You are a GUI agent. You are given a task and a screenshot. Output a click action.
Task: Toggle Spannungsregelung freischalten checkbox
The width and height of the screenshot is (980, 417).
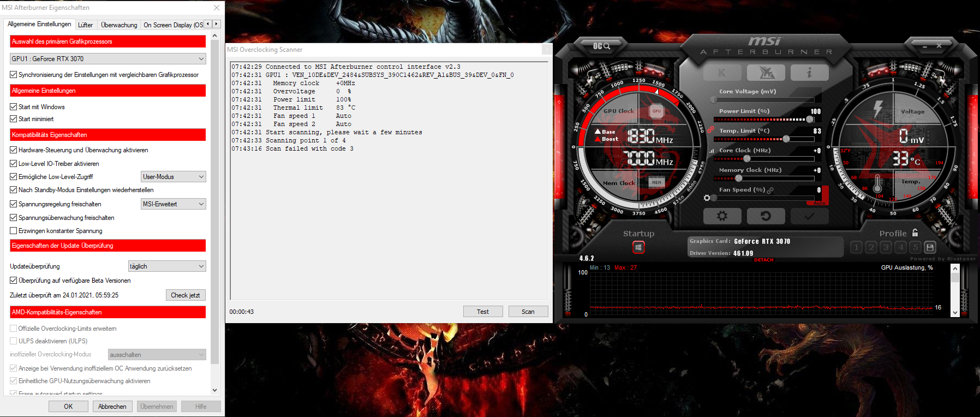[x=14, y=204]
